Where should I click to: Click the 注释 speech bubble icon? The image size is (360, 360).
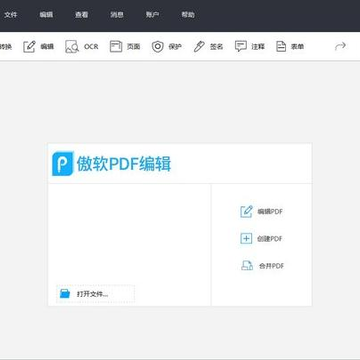pyautogui.click(x=241, y=46)
